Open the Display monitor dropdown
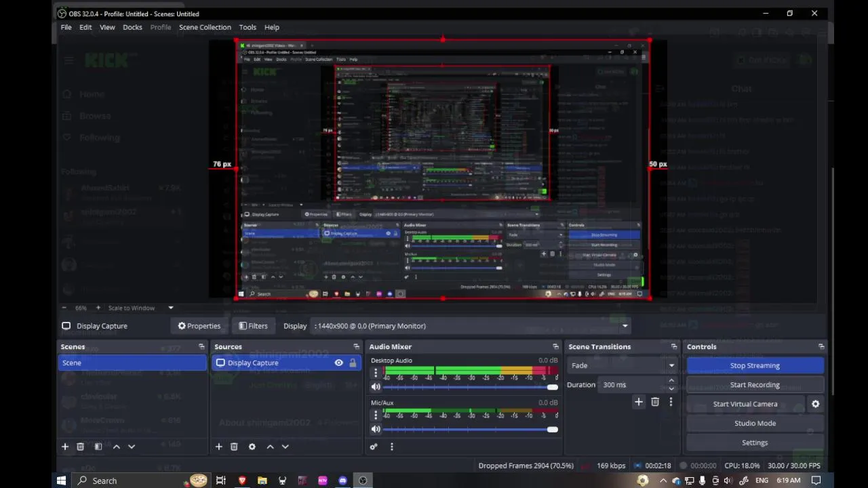Image resolution: width=868 pixels, height=488 pixels. 472,326
